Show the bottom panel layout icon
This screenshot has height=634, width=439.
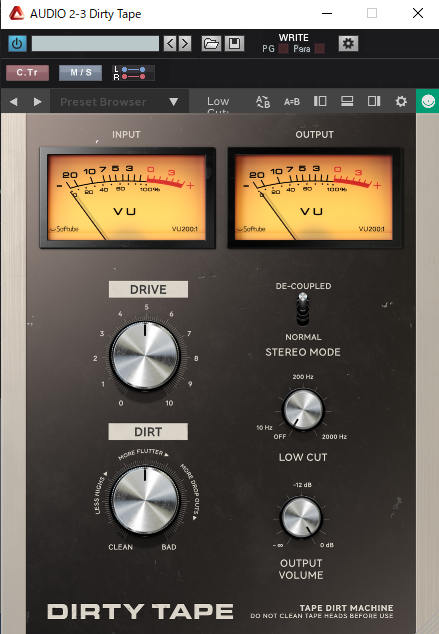coord(347,101)
